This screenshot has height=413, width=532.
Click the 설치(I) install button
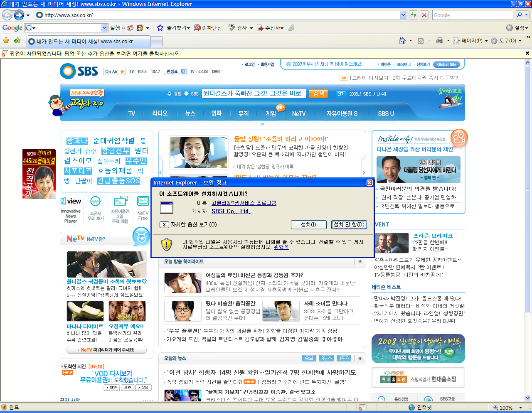click(x=308, y=225)
